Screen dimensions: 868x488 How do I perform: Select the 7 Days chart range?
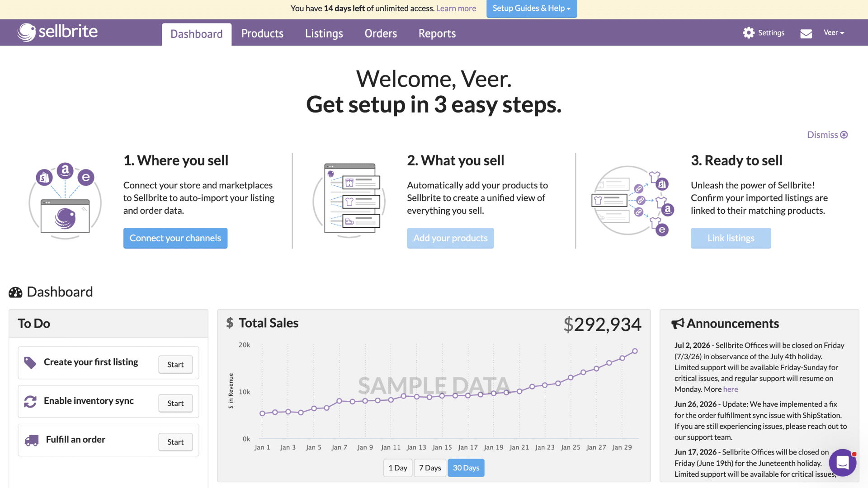click(x=430, y=468)
